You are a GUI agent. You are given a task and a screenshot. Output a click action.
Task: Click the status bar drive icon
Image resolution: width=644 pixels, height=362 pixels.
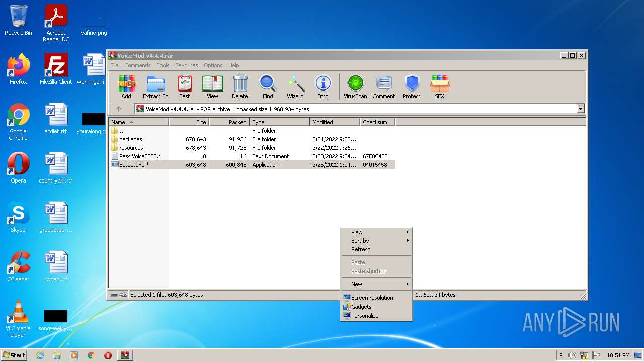114,295
